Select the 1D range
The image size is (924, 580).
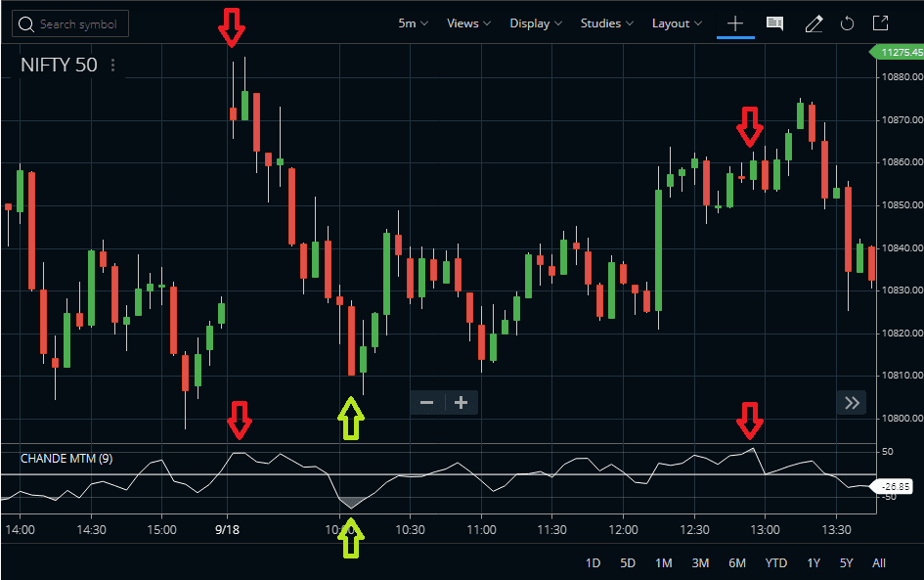(x=593, y=563)
